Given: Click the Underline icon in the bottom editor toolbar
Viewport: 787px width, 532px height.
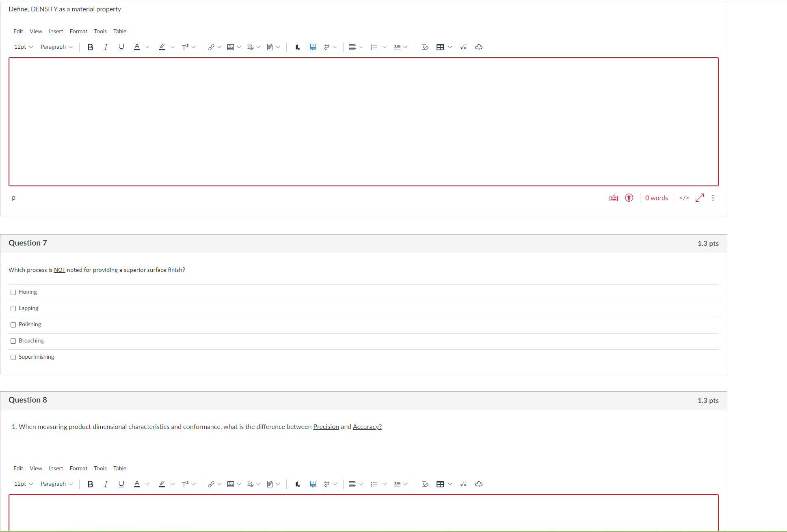Looking at the screenshot, I should coord(121,484).
